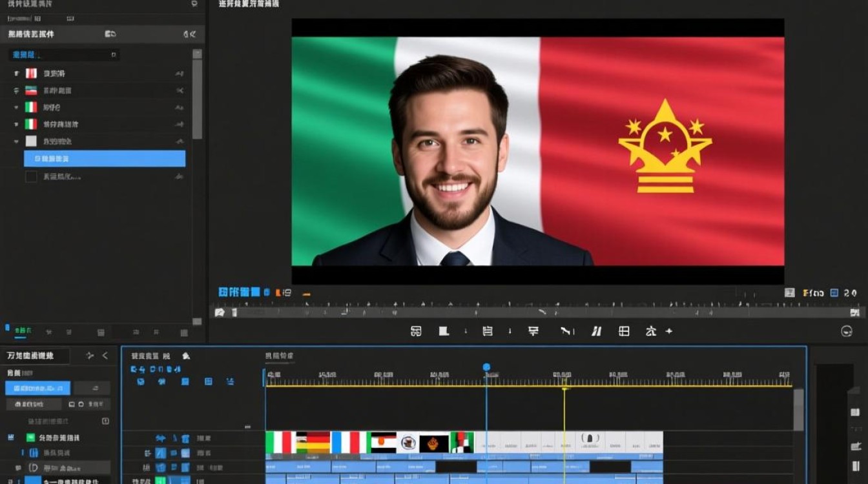Click the green toggle on the bottom timeline track

160,481
